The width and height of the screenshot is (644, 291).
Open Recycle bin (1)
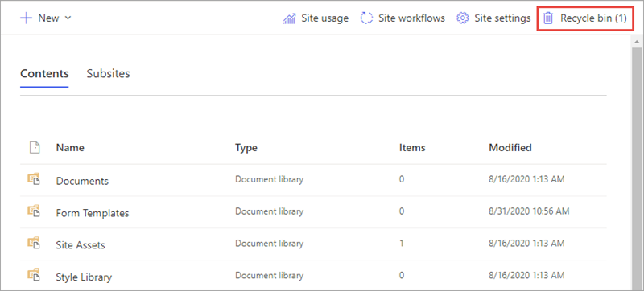point(593,18)
